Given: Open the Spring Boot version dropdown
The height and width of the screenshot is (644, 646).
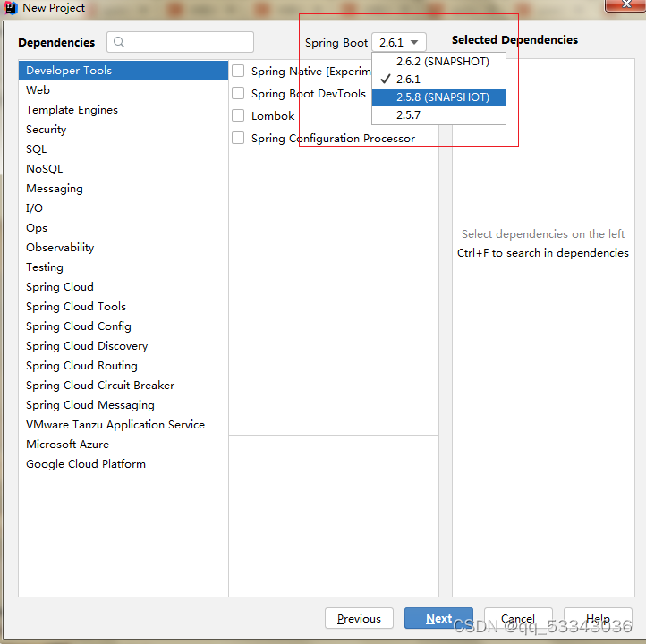Looking at the screenshot, I should (x=398, y=42).
